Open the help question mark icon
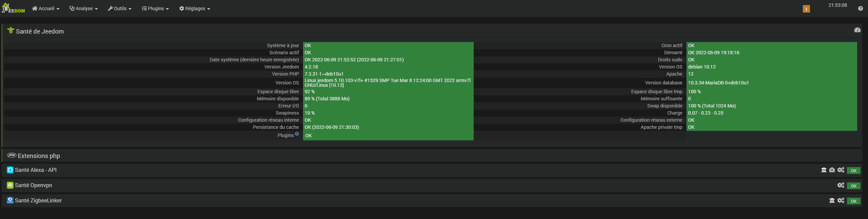 point(860,8)
